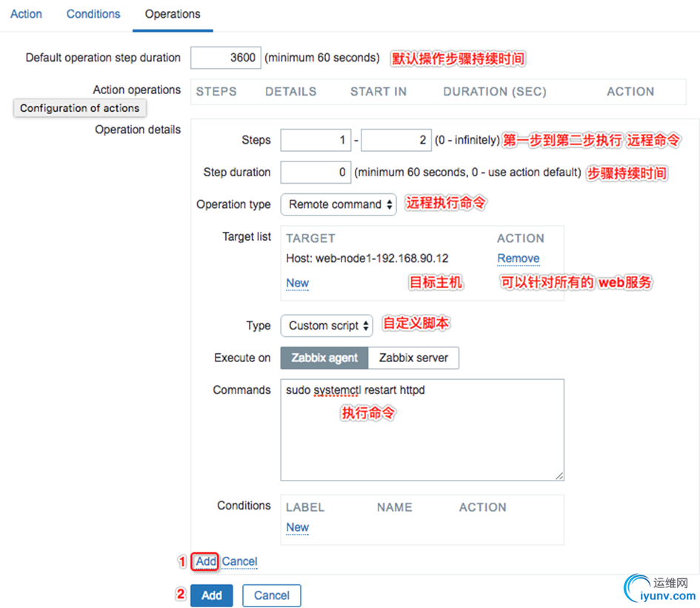
Task: Select Zabbix agent for Execute on
Action: (x=324, y=358)
